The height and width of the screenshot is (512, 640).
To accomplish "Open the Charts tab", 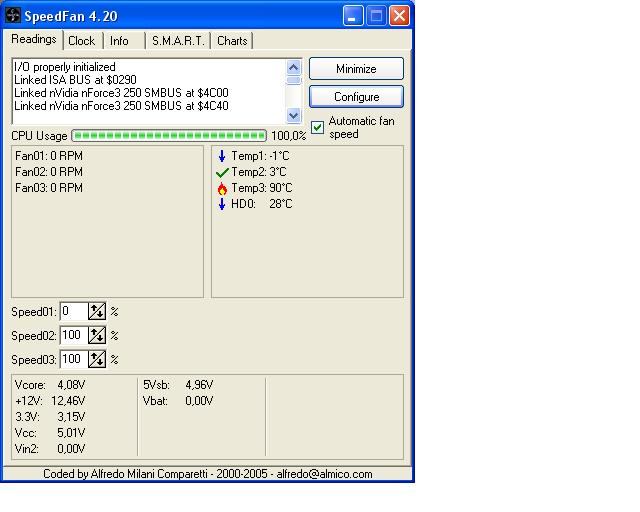I will [x=232, y=41].
